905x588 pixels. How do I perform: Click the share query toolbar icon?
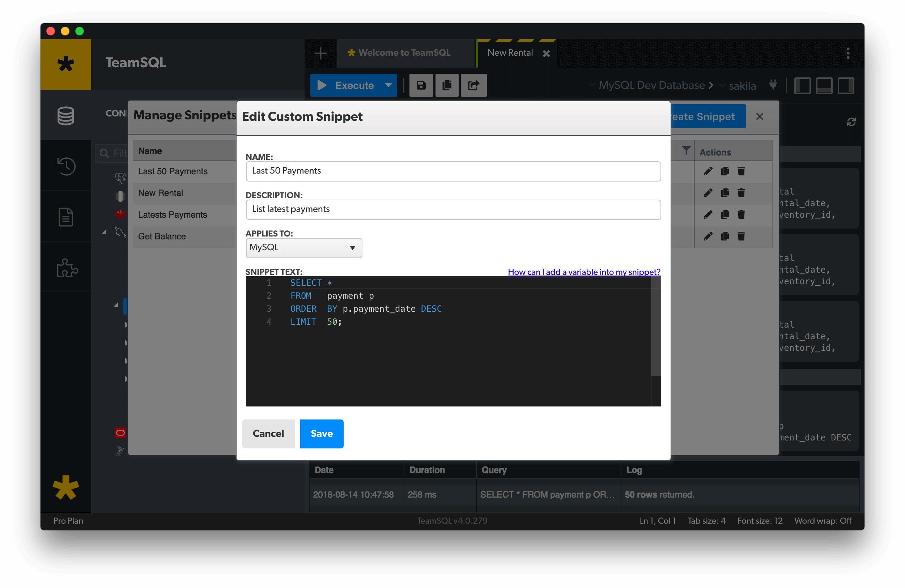coord(473,85)
